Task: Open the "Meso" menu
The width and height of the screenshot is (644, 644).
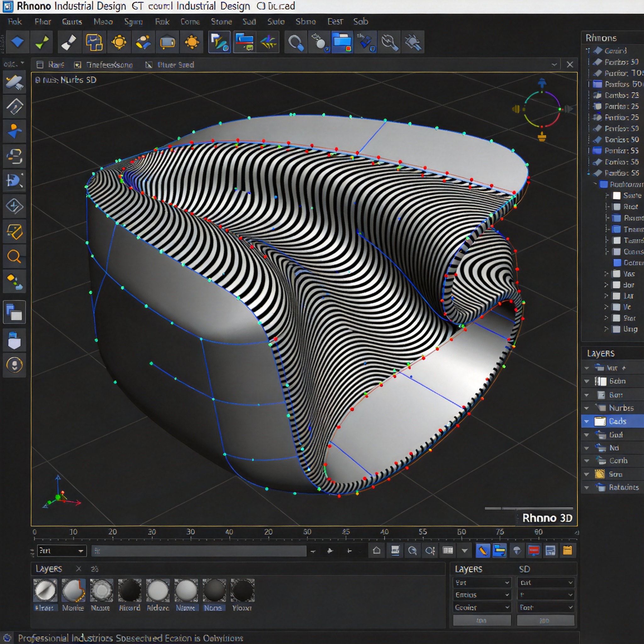Action: coord(103,22)
